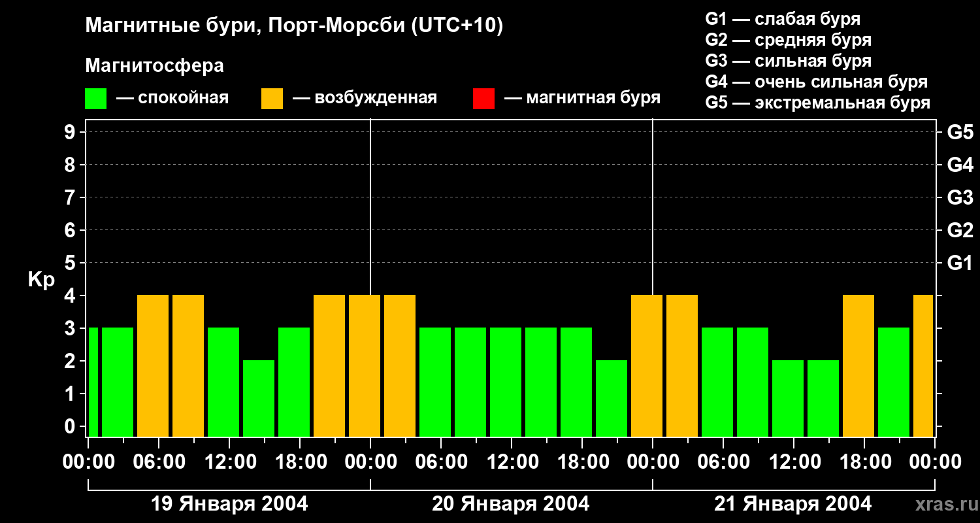This screenshot has height=523, width=980.
Task: Click the white midnight divider line starting 20 Января
Action: pyautogui.click(x=370, y=207)
